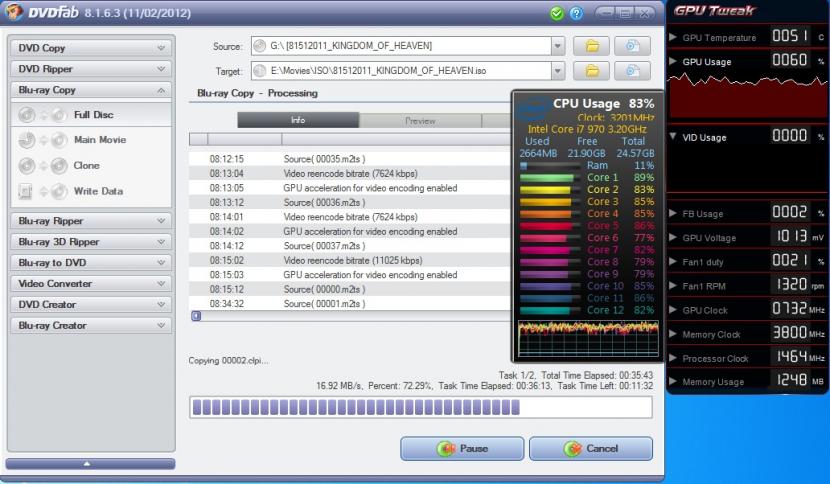Click the GPU Tweak title logo

[714, 11]
